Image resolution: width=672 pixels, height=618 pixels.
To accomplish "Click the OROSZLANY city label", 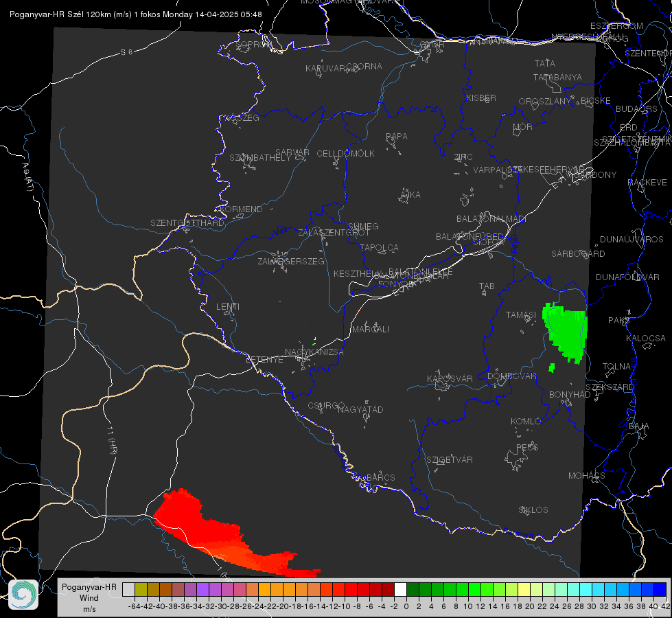I will (x=545, y=102).
